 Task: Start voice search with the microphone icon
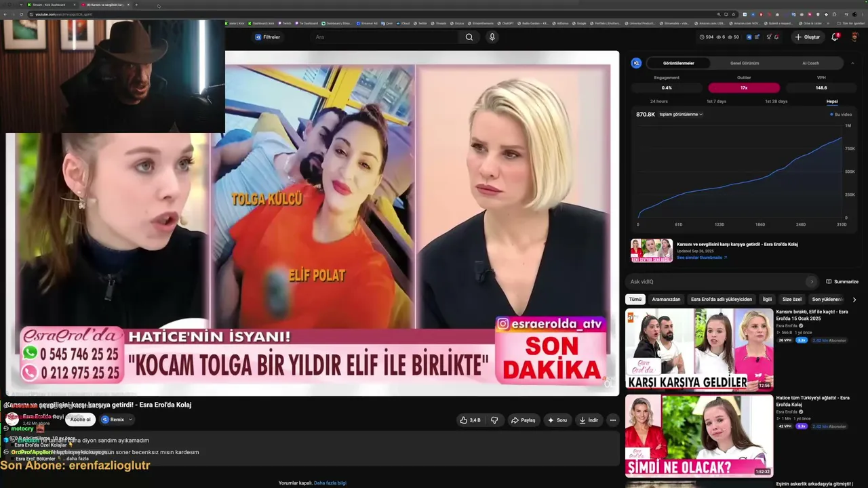pyautogui.click(x=492, y=37)
